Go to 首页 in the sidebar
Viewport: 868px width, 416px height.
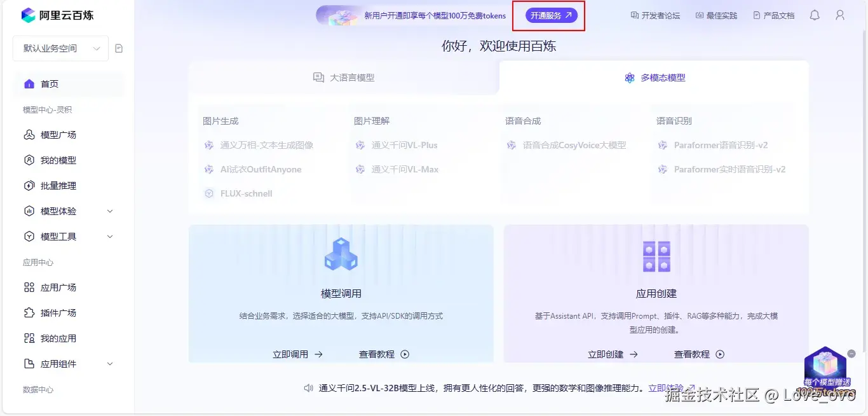click(69, 84)
